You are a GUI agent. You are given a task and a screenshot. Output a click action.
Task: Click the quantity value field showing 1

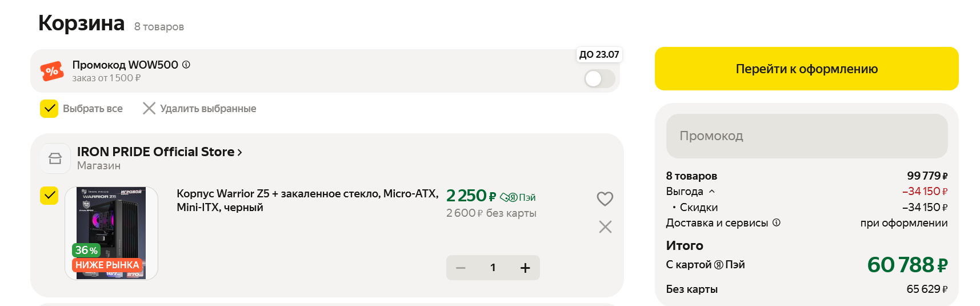point(493,268)
